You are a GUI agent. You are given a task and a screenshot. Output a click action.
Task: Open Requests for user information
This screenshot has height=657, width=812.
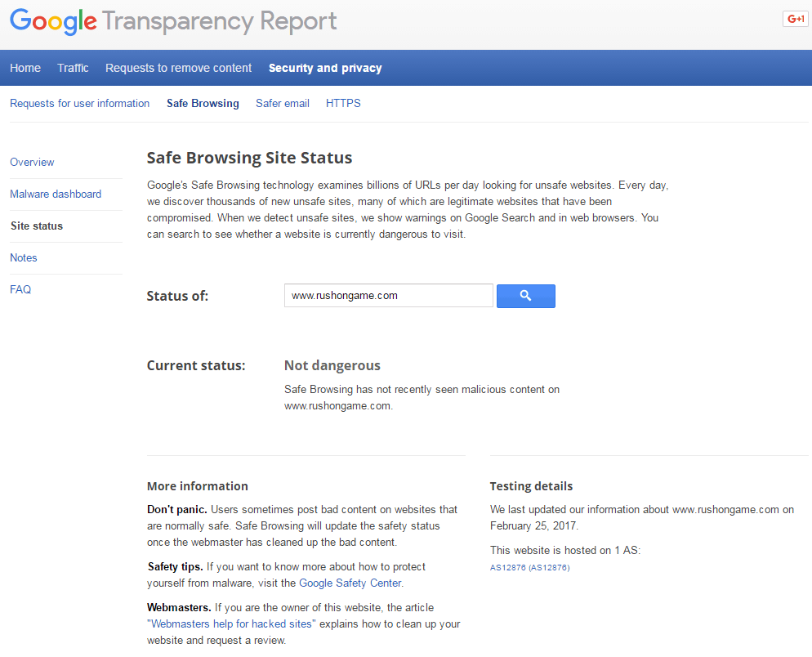[x=80, y=103]
